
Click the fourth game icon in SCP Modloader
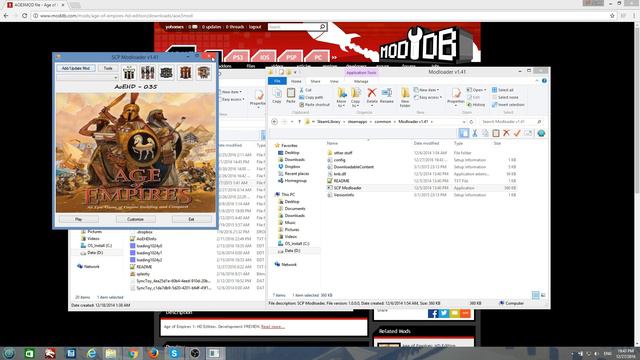tap(185, 73)
